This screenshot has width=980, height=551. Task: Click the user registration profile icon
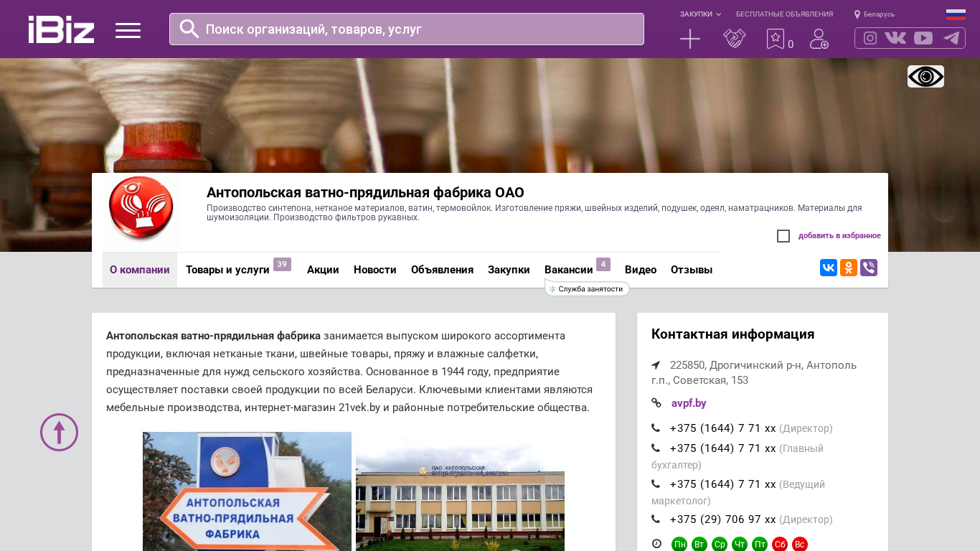819,39
